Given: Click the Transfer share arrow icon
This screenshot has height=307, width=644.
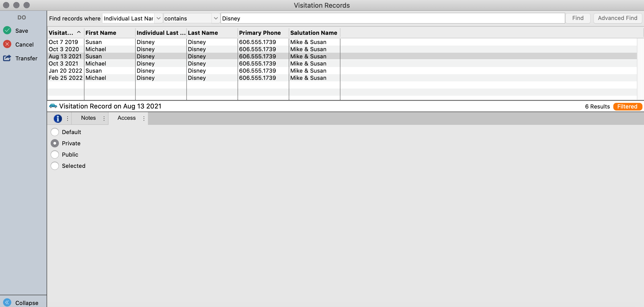Looking at the screenshot, I should point(7,58).
